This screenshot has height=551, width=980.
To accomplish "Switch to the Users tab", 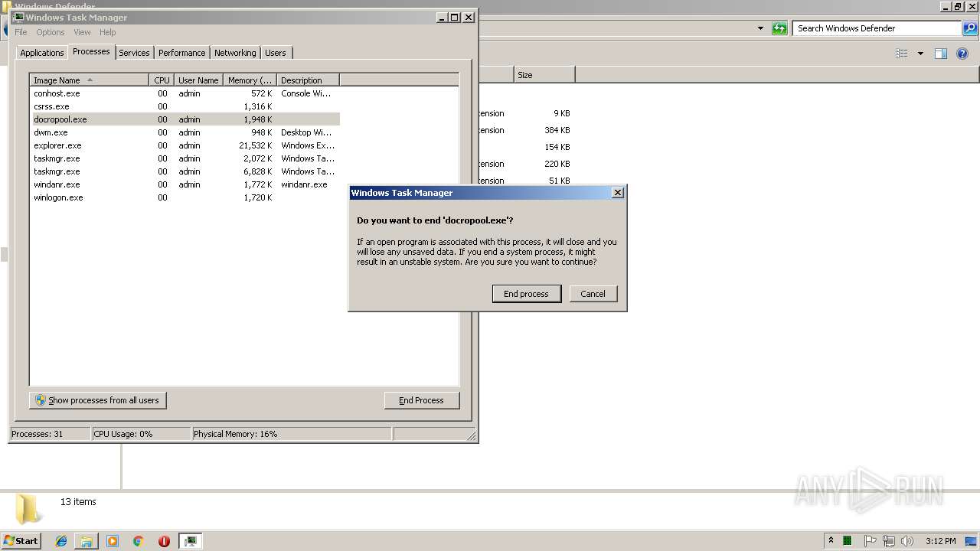I will pos(275,53).
